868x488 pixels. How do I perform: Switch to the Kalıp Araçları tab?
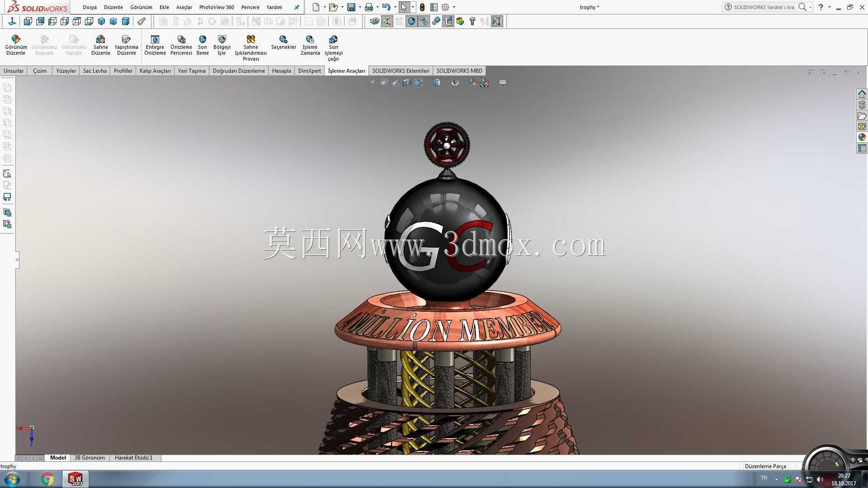(x=155, y=71)
